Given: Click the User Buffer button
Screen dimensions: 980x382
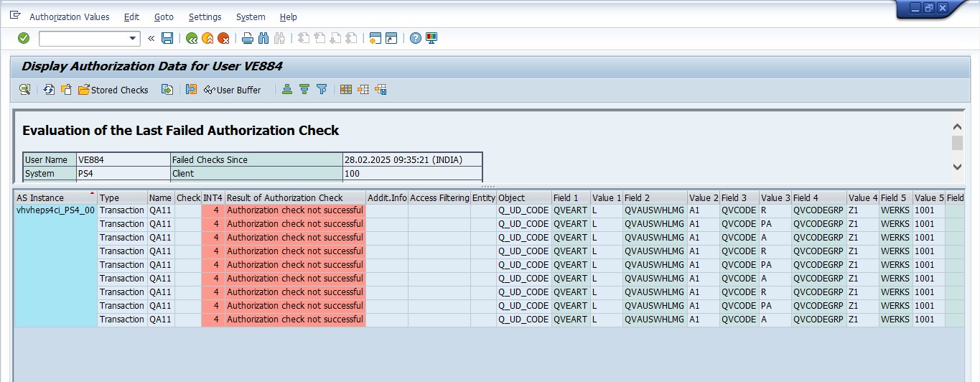Looking at the screenshot, I should click(x=233, y=90).
